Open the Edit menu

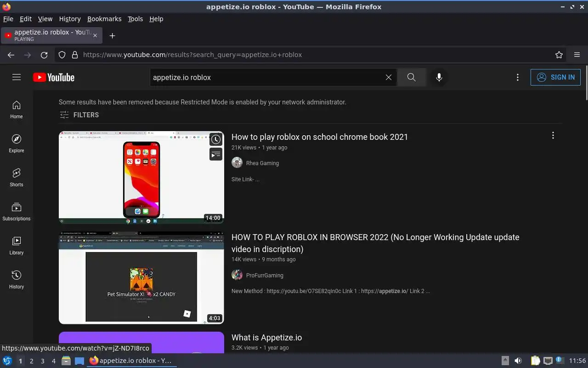[x=26, y=19]
